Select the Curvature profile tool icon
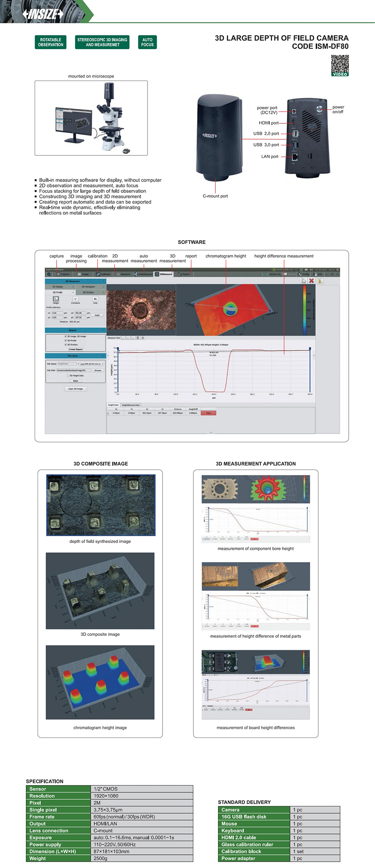Viewport: 375px width, 868px height. pos(75,299)
